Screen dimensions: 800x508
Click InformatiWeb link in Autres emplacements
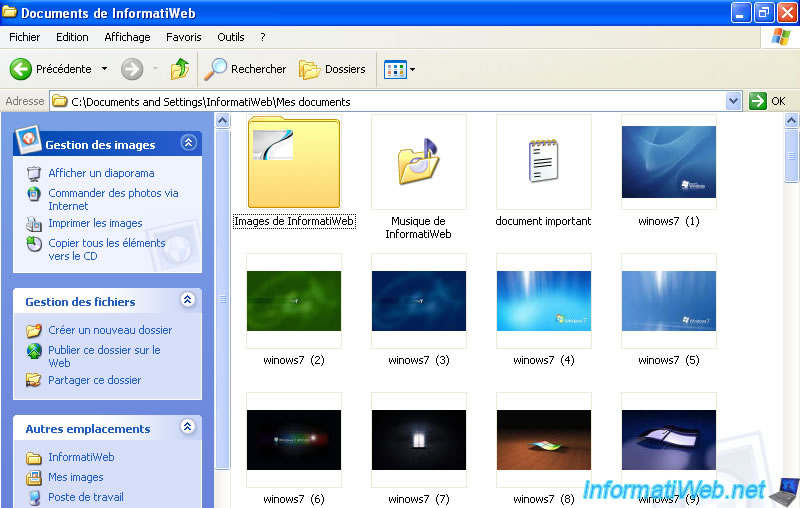point(81,458)
